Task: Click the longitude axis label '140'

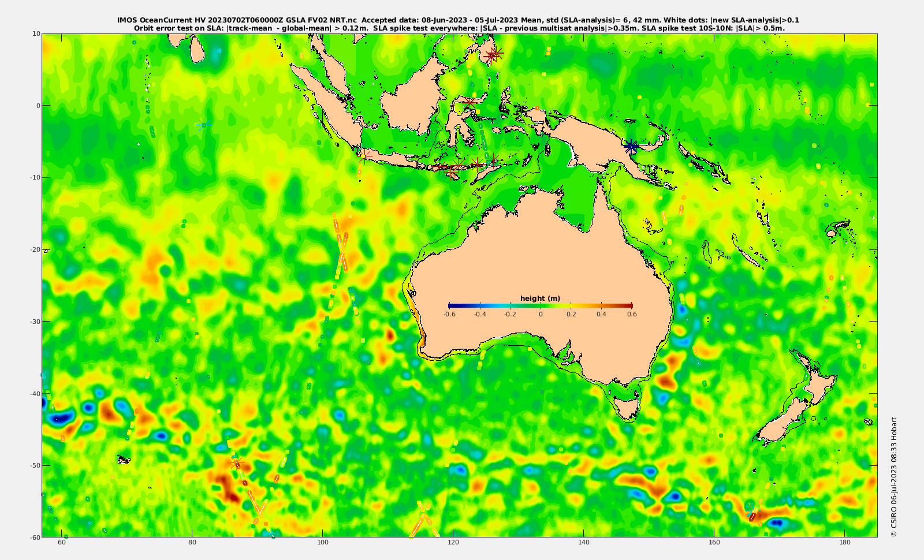Action: pyautogui.click(x=584, y=543)
